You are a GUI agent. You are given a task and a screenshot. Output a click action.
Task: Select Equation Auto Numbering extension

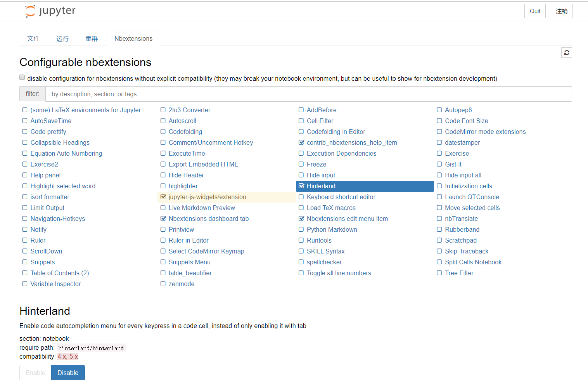66,154
